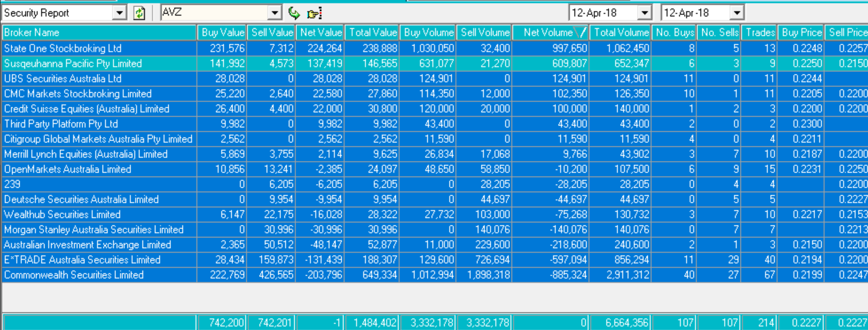This screenshot has width=868, height=330.
Task: Open the AVZ security code dropdown arrow
Action: [x=275, y=13]
